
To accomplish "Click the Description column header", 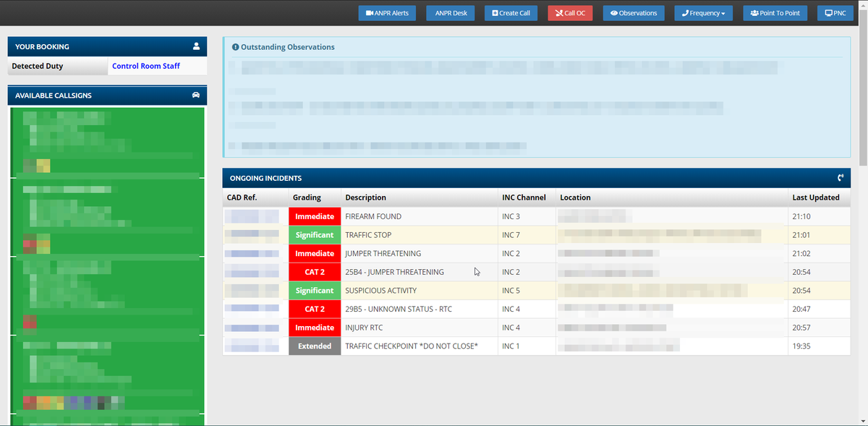I will (365, 197).
